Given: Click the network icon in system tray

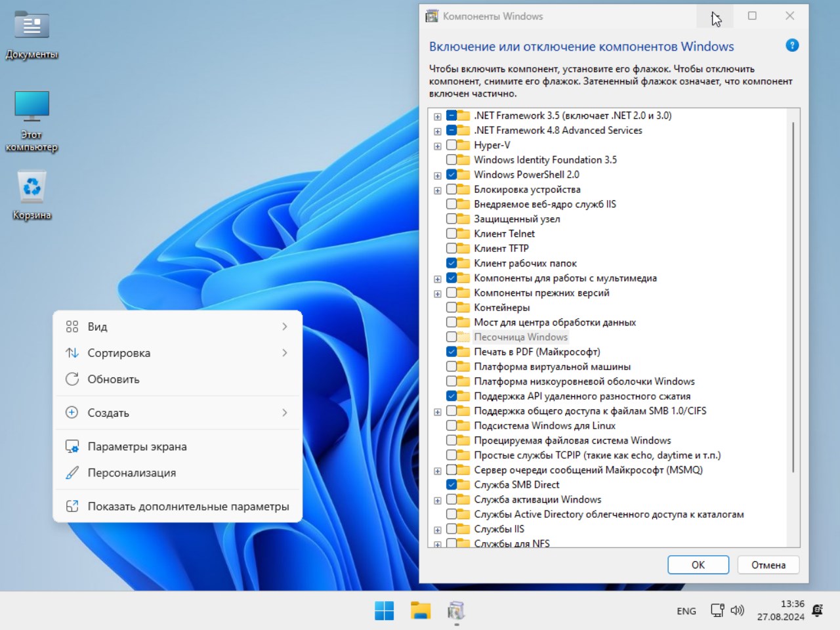Looking at the screenshot, I should click(x=717, y=610).
